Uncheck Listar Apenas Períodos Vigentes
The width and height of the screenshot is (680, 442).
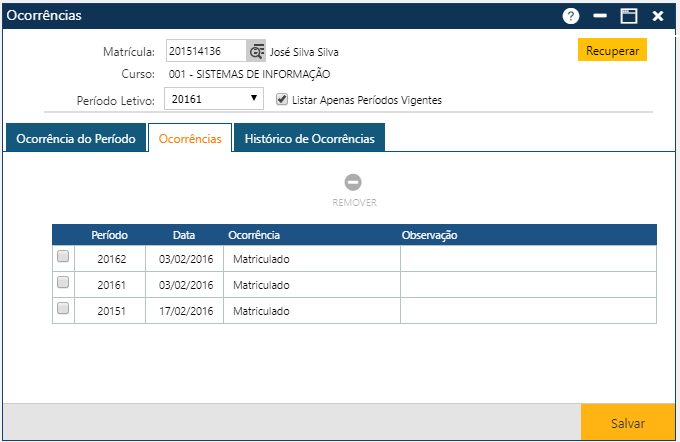[x=282, y=99]
